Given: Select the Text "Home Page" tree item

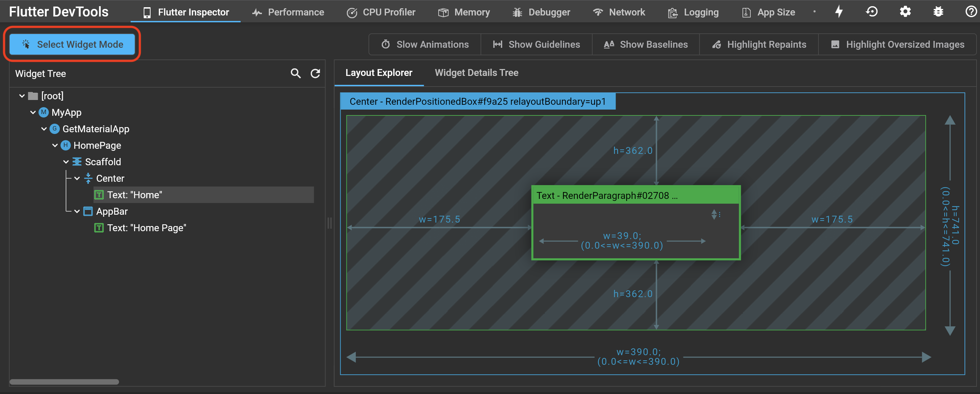Looking at the screenshot, I should [x=146, y=228].
